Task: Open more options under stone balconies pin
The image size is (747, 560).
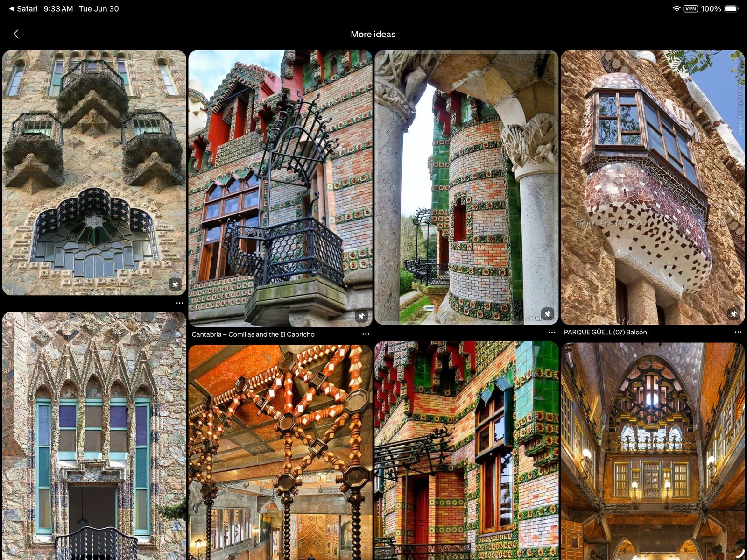Action: (180, 303)
